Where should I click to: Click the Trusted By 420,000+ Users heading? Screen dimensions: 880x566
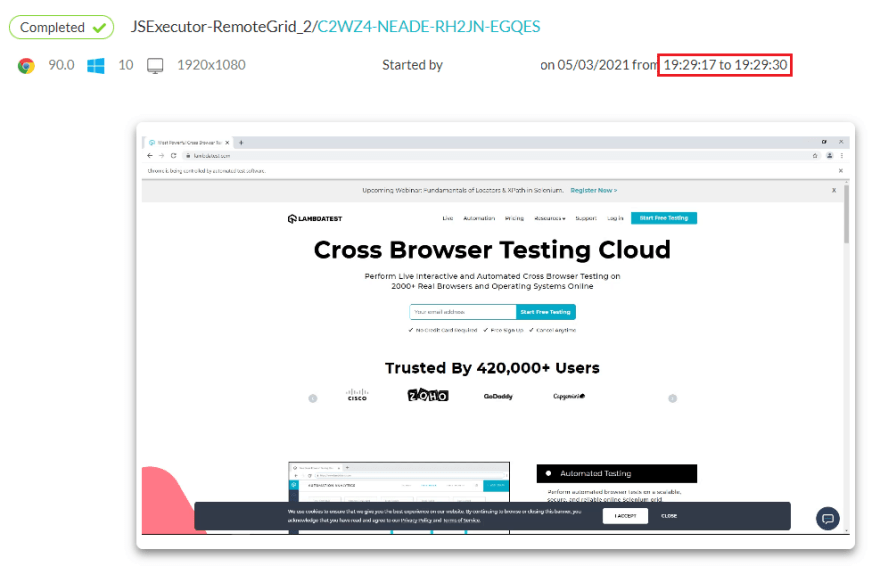(x=492, y=368)
